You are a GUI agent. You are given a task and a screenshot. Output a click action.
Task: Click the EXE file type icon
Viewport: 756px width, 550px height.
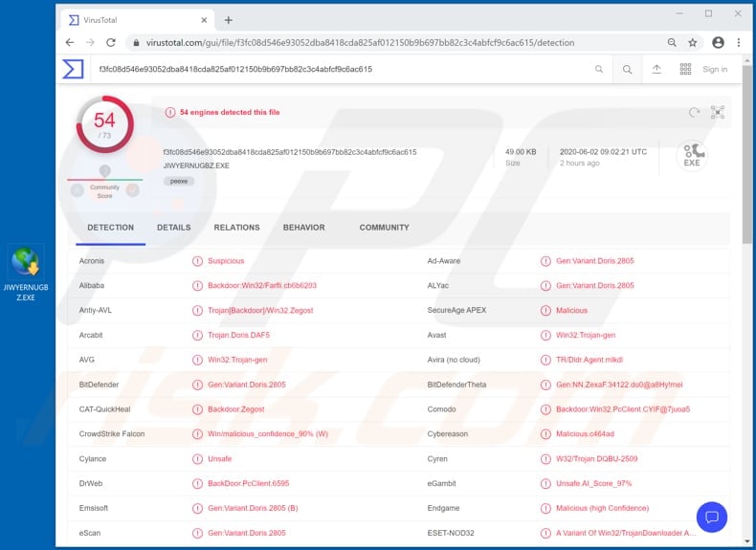[692, 155]
